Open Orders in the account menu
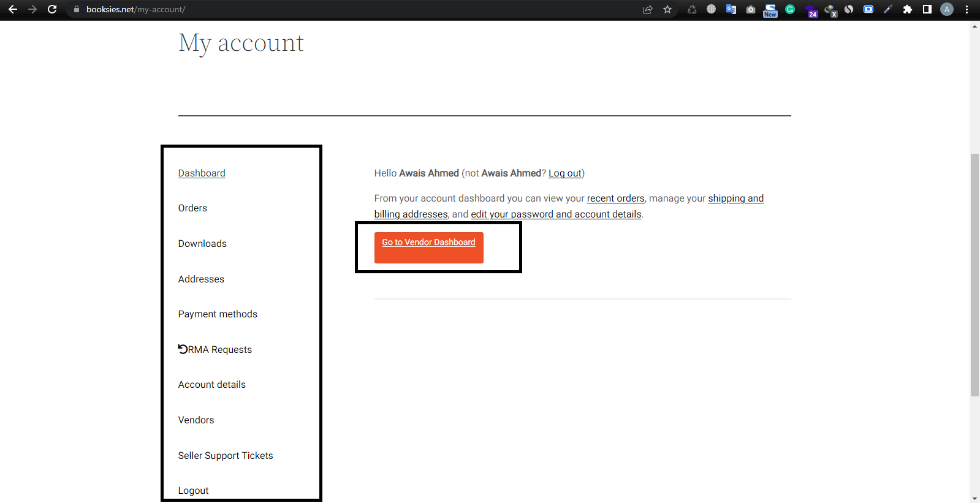980x503 pixels. 192,208
